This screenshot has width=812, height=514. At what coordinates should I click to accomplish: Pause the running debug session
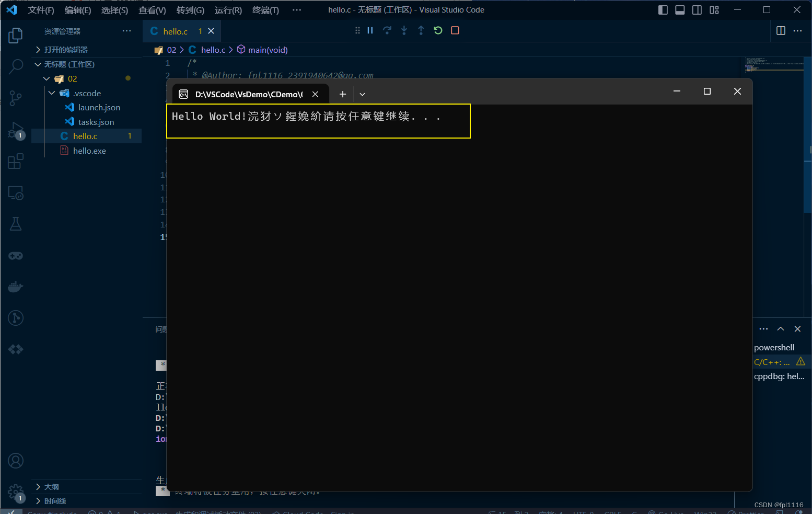click(x=369, y=30)
